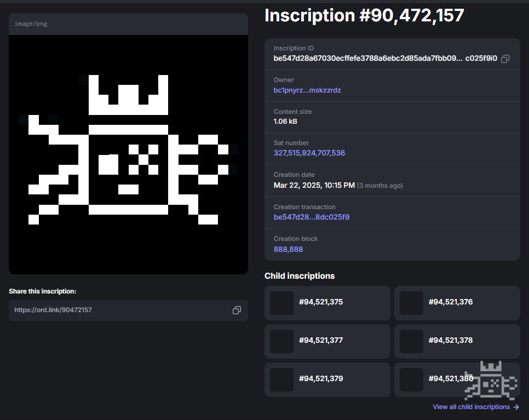The image size is (529, 420).
Task: Click thumbnail of child #94,521,375
Action: tap(281, 303)
